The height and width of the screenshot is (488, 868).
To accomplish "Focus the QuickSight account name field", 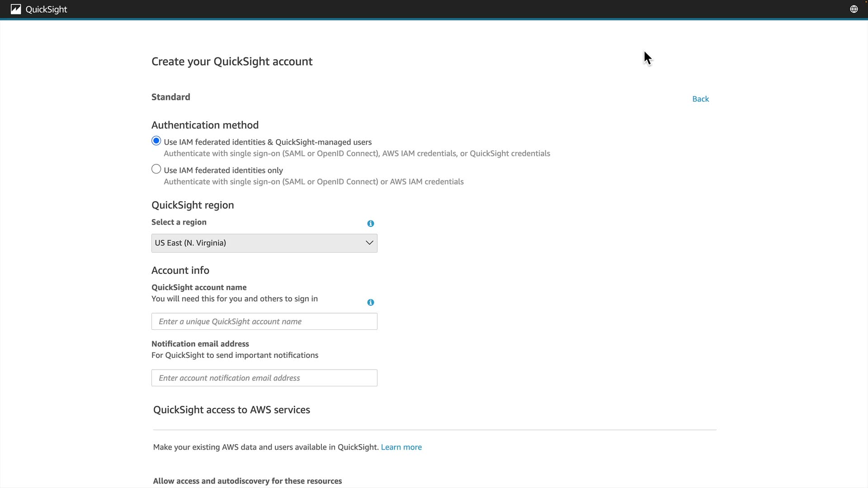I will [264, 322].
